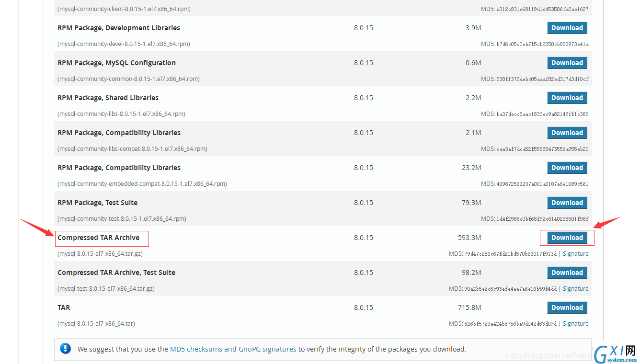
Task: Click version 8.0.15 in the Compressed TAR Archive row
Action: click(x=364, y=238)
